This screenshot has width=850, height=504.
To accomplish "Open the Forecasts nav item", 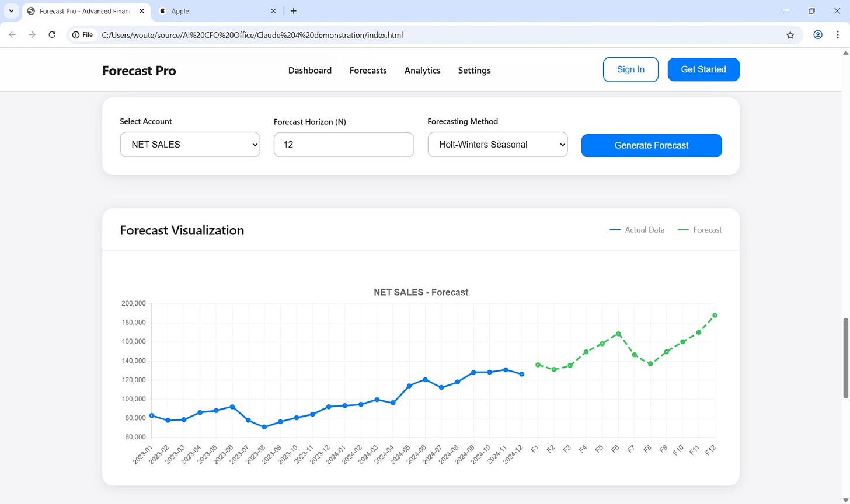I will (x=368, y=71).
